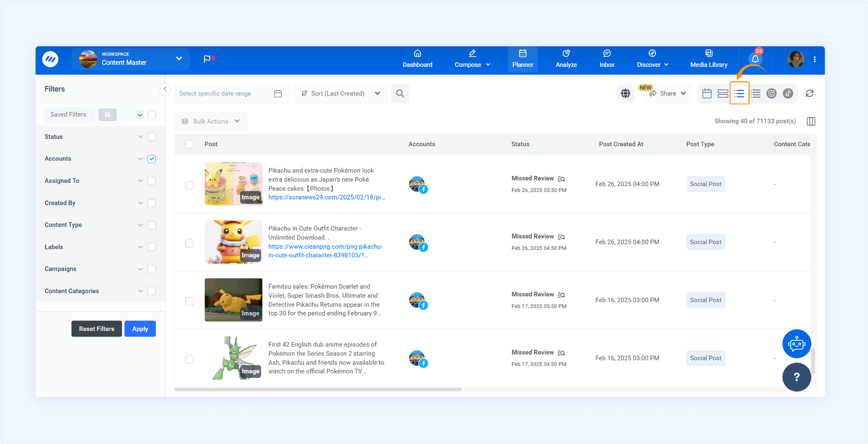Image resolution: width=868 pixels, height=444 pixels.
Task: Click the Facebook account avatar for Famitsu post
Action: (x=418, y=301)
